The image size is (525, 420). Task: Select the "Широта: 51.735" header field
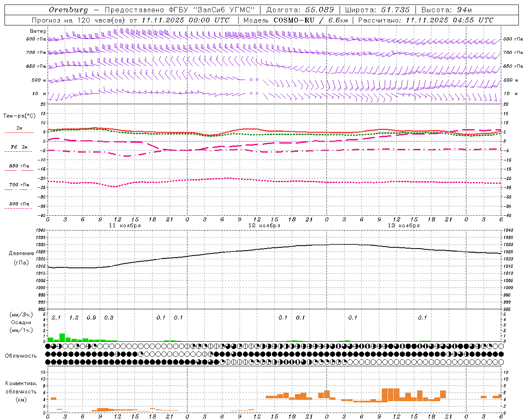pos(377,10)
